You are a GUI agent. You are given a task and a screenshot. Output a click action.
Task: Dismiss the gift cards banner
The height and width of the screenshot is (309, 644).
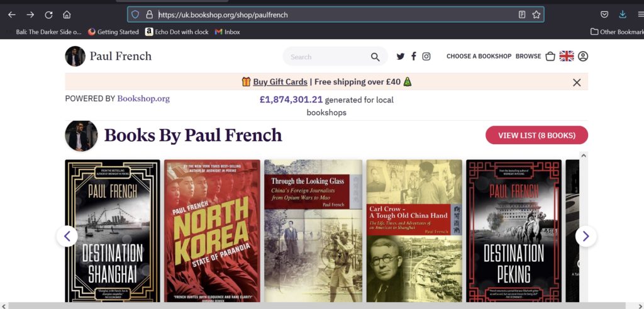(577, 82)
